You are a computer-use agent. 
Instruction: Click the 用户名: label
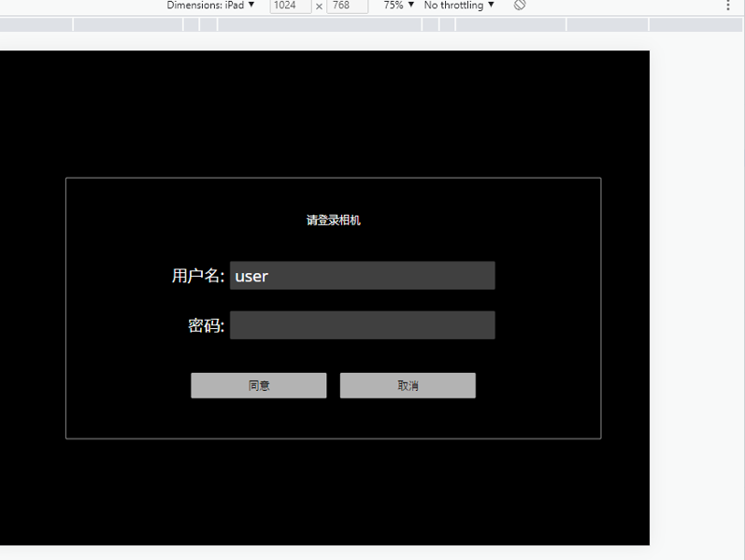[x=198, y=276]
